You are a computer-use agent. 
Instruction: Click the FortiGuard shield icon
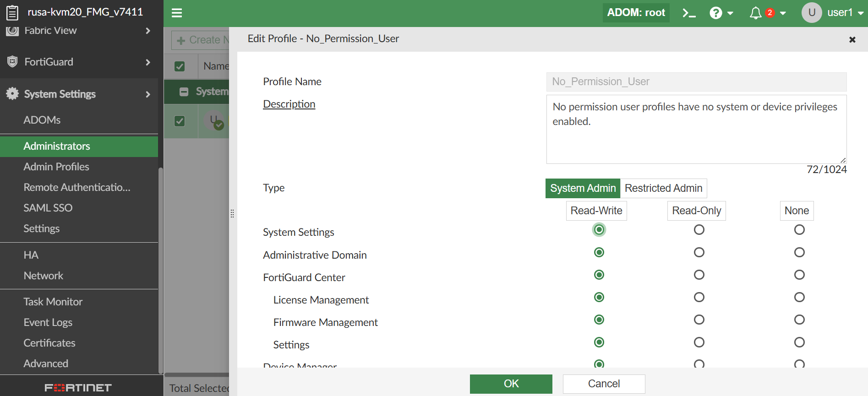click(12, 61)
